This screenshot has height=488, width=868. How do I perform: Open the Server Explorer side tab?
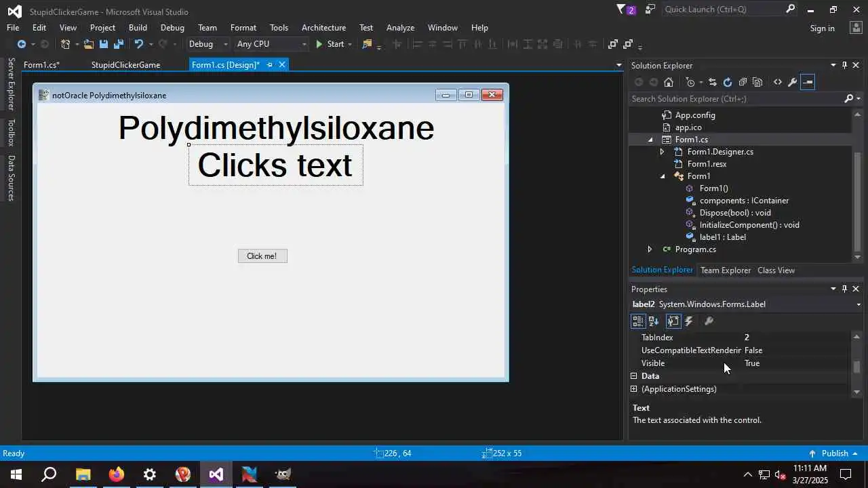(11, 84)
